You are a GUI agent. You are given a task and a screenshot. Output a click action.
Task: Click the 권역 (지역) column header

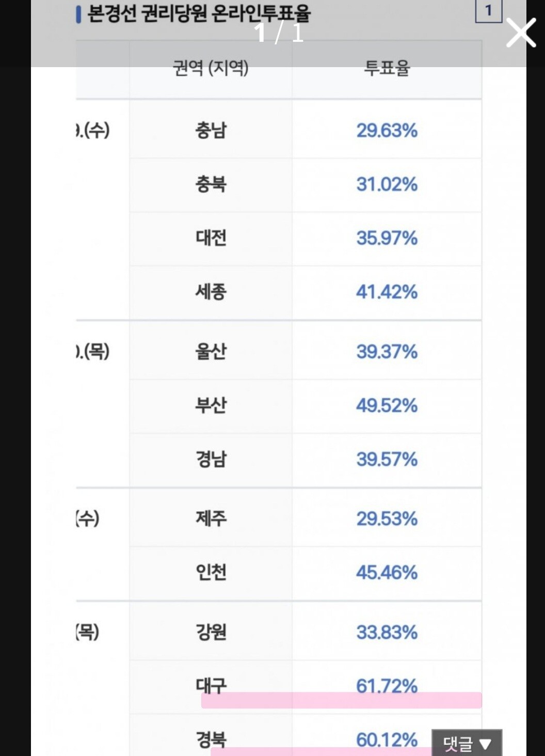tap(211, 68)
